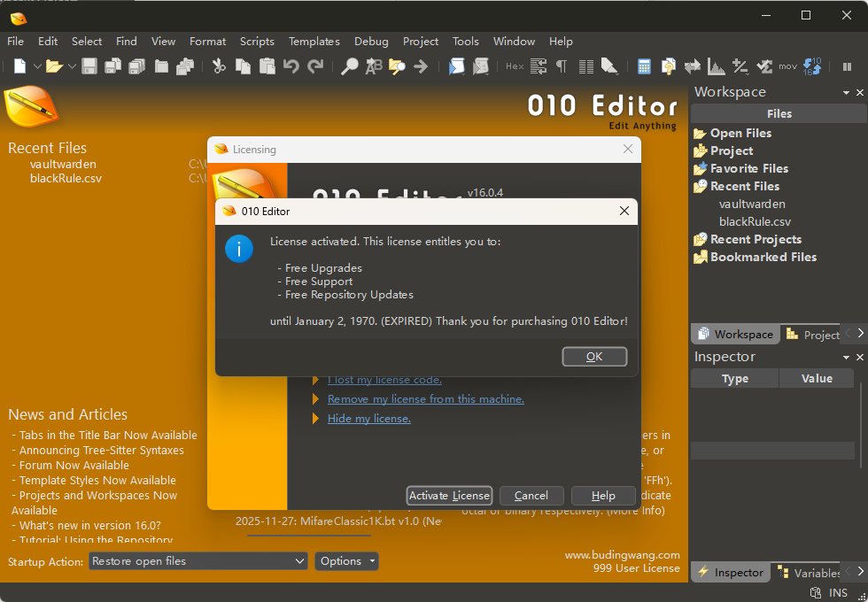Open the Debug menu
The width and height of the screenshot is (868, 602).
point(371,42)
